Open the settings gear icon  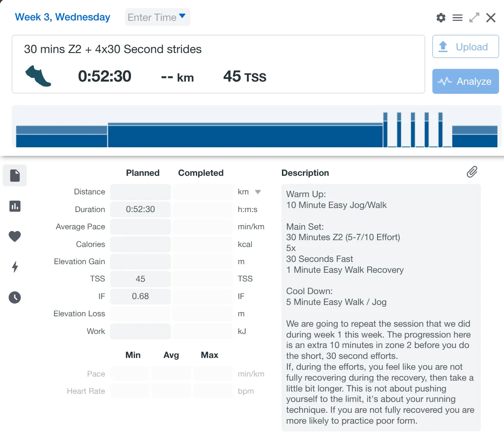(441, 18)
